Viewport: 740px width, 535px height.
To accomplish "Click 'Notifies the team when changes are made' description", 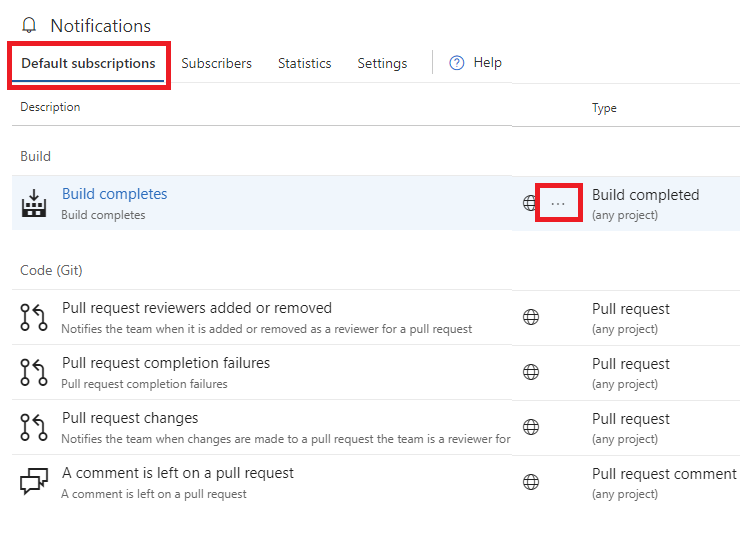I will (286, 439).
